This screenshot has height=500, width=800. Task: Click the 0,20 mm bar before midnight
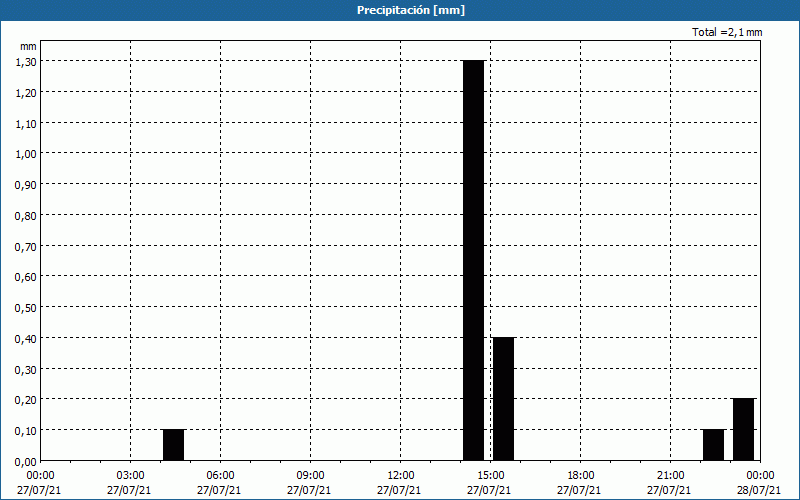[743, 430]
